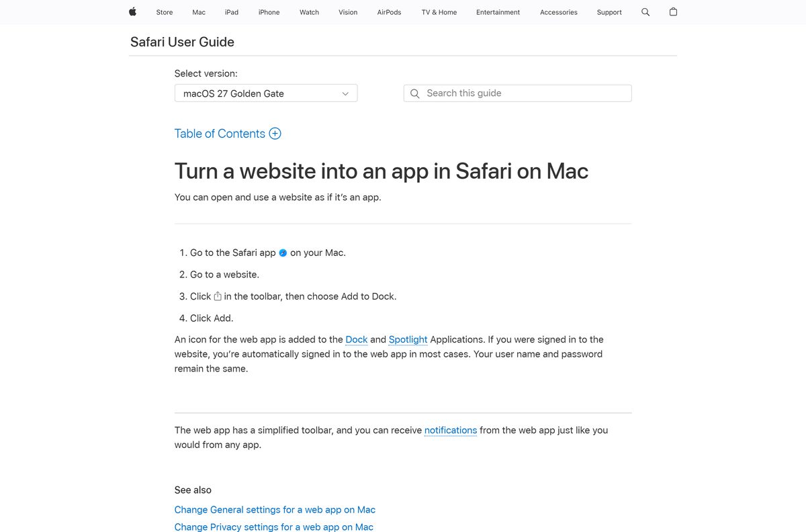Click into the Search this guide field
Image resolution: width=806 pixels, height=532 pixels.
pos(517,93)
